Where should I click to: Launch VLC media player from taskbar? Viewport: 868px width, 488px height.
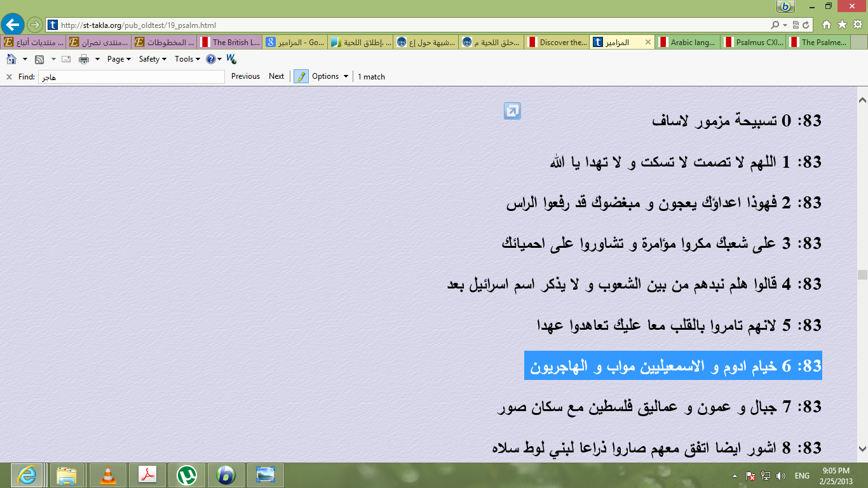tap(108, 475)
